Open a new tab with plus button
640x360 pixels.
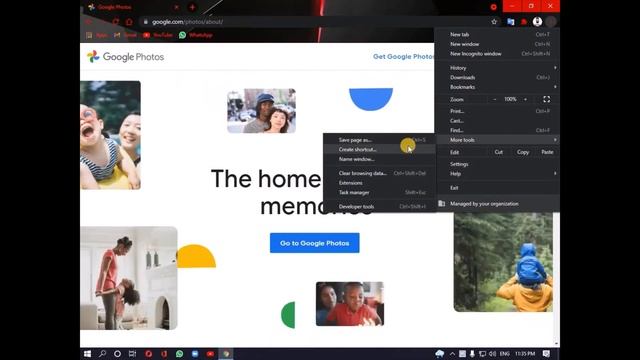tap(192, 7)
